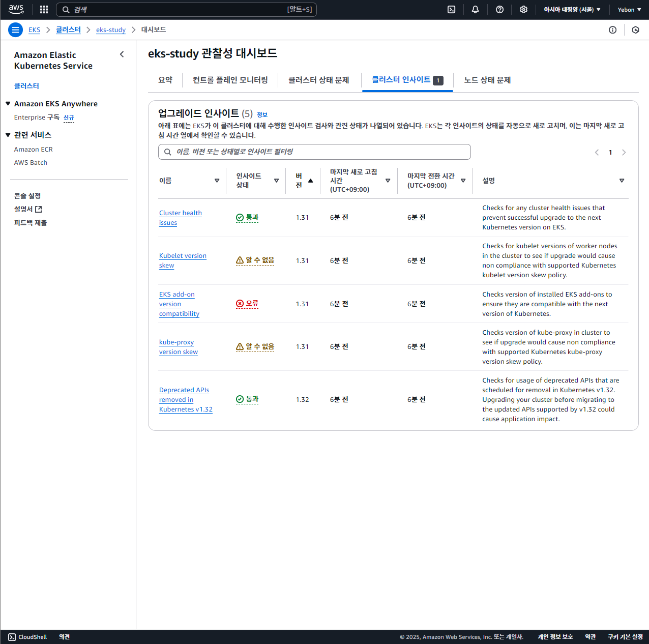
Task: Sort ascending by 버전 column arrow
Action: (310, 181)
